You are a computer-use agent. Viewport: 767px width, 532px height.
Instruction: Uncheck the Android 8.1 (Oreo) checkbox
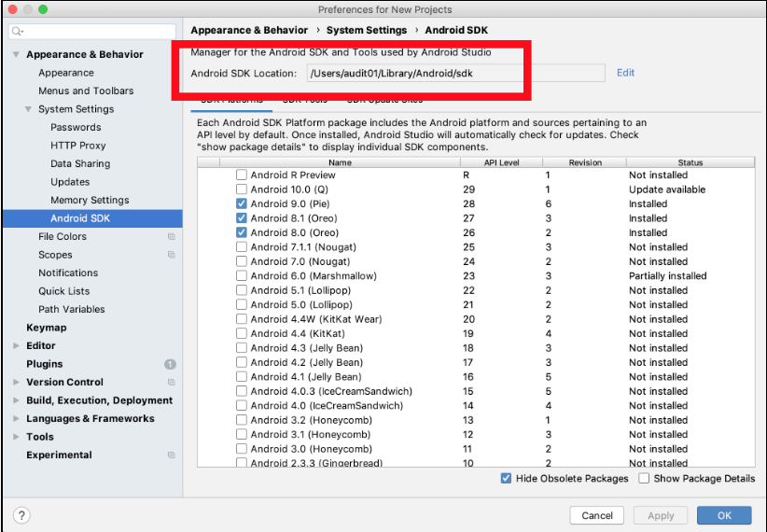click(241, 218)
